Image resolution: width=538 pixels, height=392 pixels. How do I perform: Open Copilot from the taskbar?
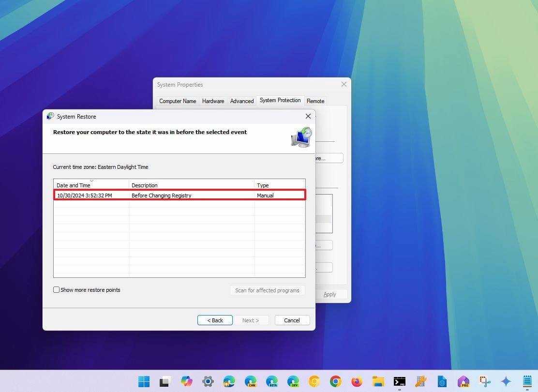186,381
